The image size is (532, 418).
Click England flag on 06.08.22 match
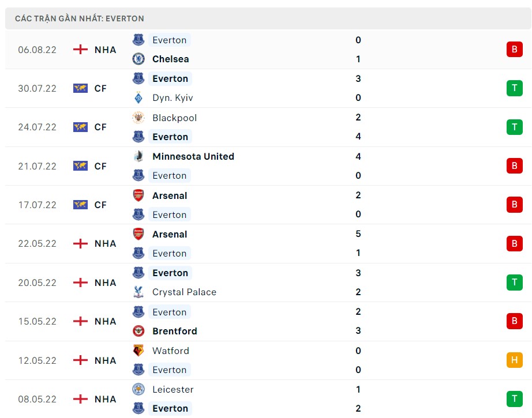tap(80, 50)
